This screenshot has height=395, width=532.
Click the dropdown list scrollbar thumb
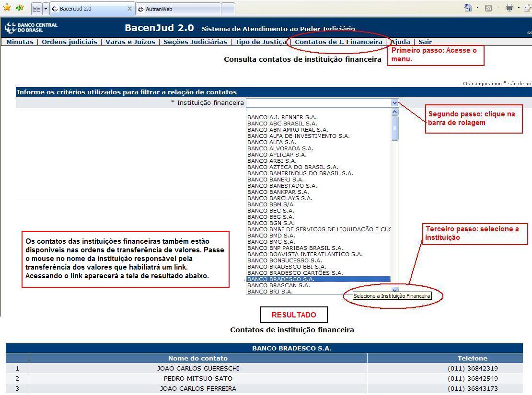394,128
